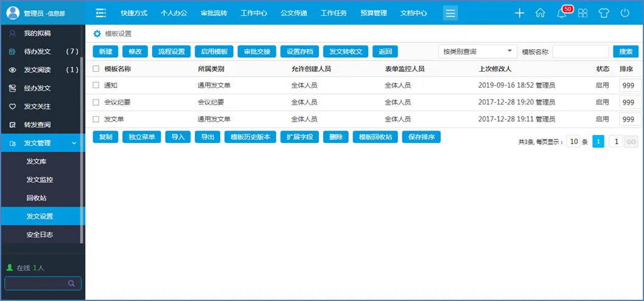
Task: Collapse sidebar using the menu toggle icon
Action: click(101, 13)
